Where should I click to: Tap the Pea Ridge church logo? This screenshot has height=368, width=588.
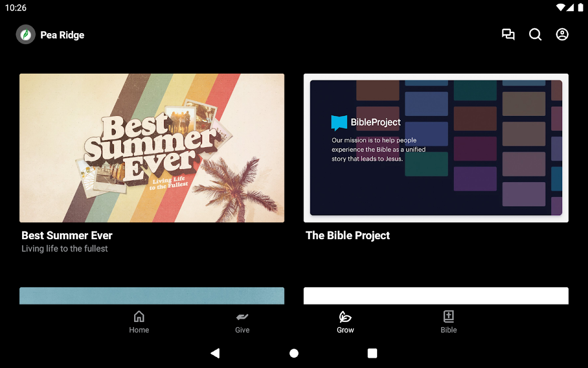tap(26, 34)
